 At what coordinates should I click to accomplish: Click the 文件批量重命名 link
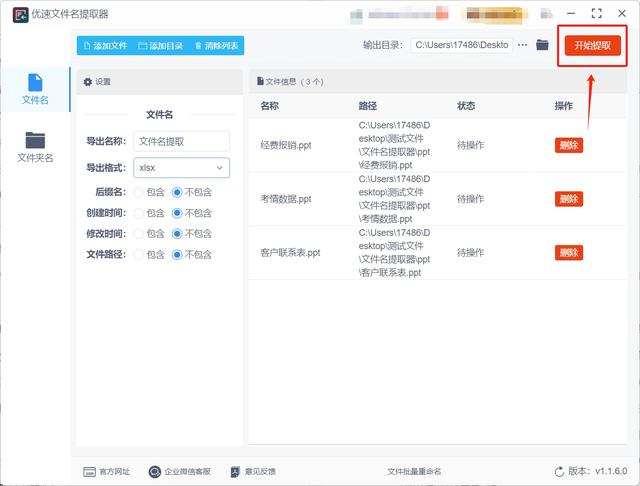click(x=414, y=472)
